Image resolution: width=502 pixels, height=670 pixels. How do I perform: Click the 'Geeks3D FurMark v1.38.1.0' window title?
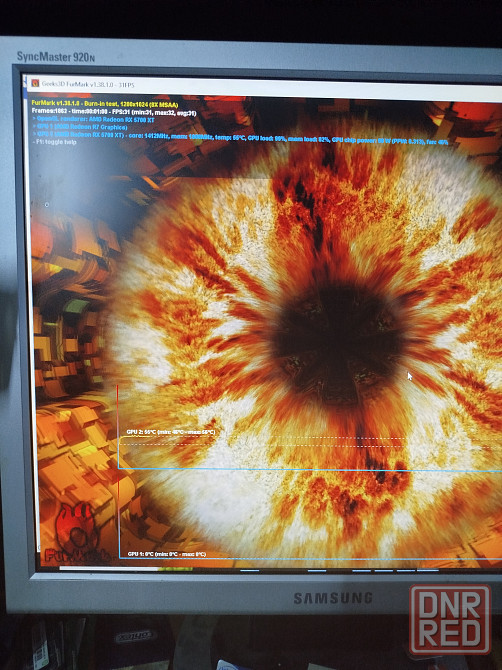pos(88,85)
